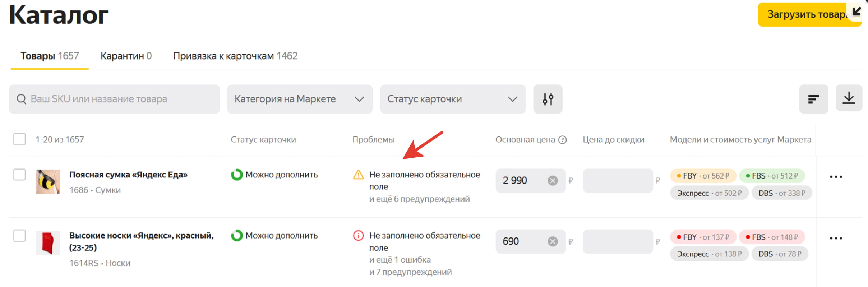
Task: Click '1614RS • Носки' text
Action: tap(100, 263)
